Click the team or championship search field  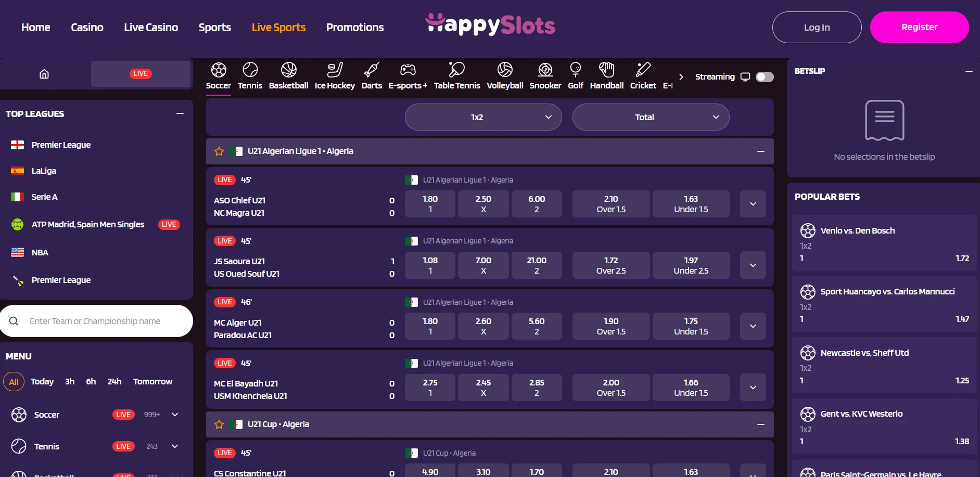click(x=96, y=321)
